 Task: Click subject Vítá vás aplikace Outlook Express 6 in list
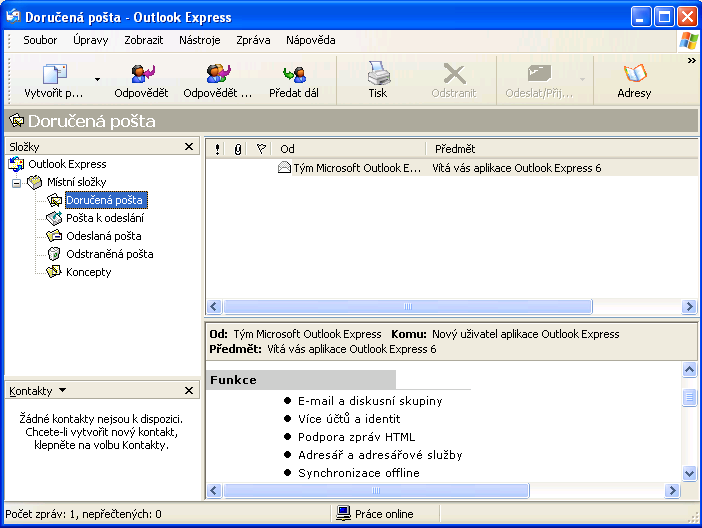[517, 168]
